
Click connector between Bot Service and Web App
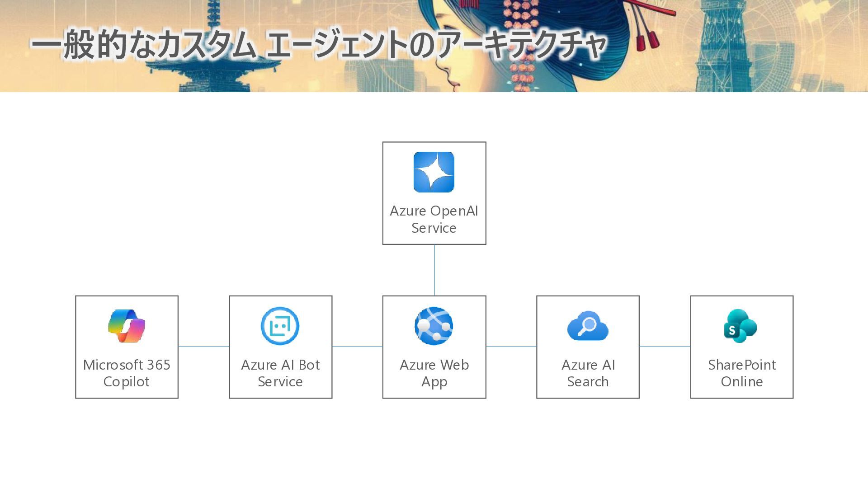[357, 347]
